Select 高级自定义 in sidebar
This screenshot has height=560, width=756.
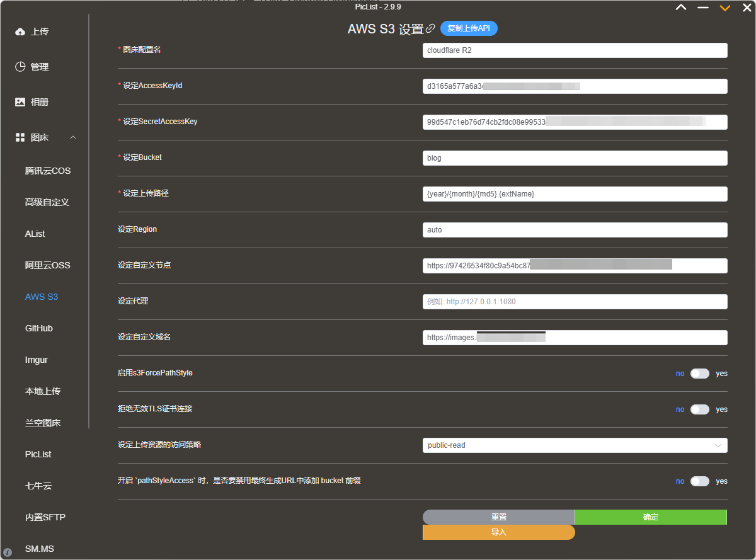(47, 202)
